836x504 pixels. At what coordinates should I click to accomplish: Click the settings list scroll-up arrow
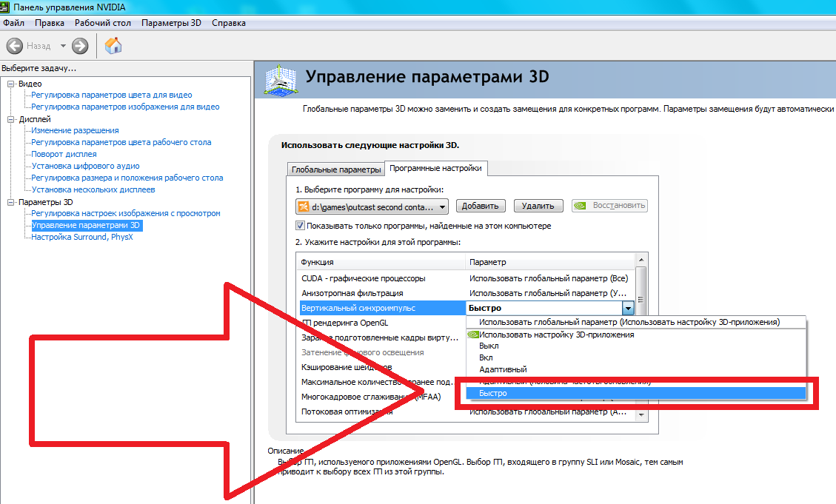[641, 260]
